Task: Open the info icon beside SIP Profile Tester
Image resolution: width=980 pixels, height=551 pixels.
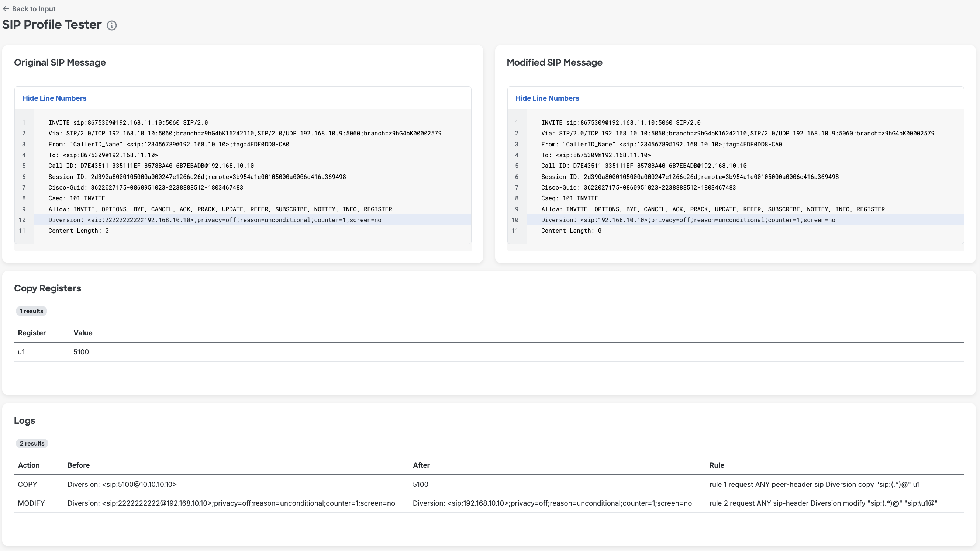Action: pyautogui.click(x=111, y=25)
